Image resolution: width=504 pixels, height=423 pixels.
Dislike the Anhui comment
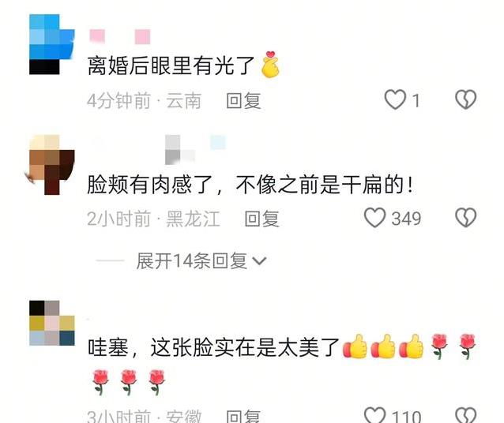click(x=466, y=415)
